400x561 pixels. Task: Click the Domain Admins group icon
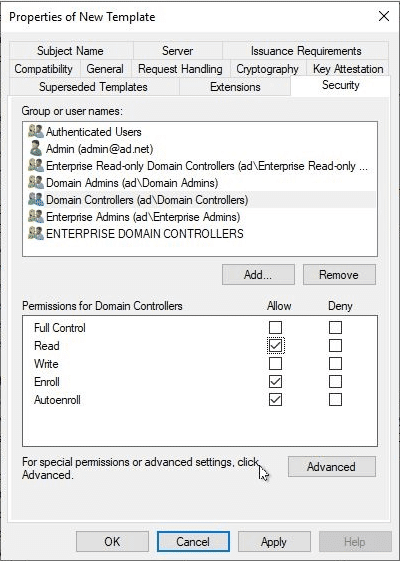tap(36, 183)
